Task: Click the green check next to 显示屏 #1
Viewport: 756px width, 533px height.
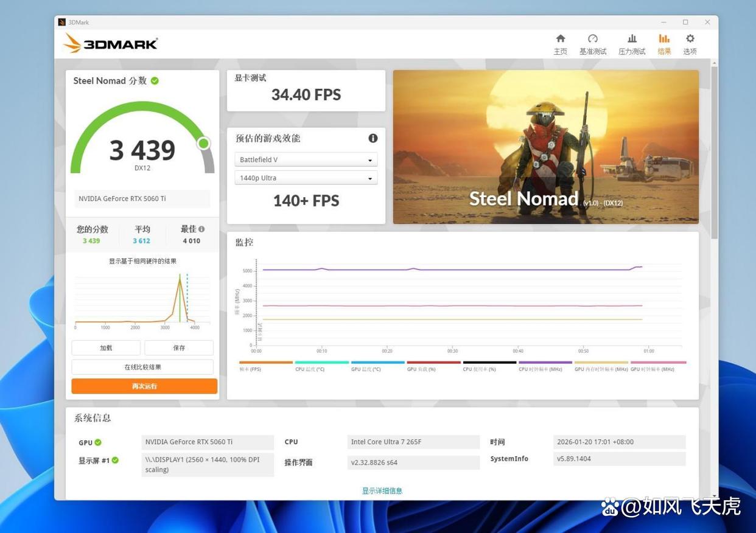Action: (x=115, y=460)
